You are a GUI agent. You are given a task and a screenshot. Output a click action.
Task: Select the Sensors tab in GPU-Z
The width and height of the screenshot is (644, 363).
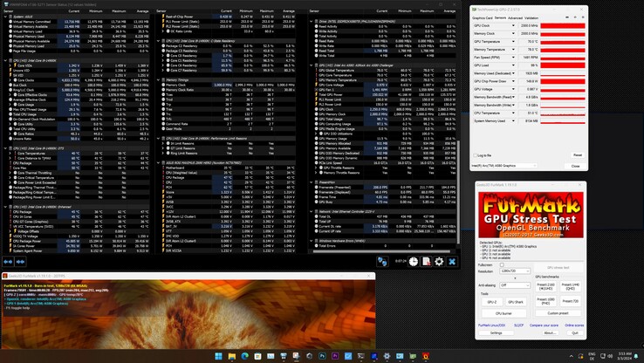tap(500, 18)
